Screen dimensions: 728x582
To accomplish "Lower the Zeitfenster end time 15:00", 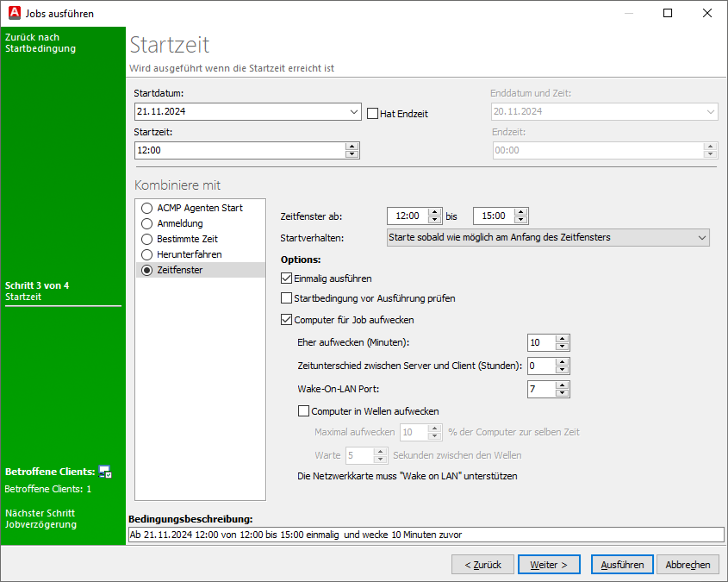I will click(520, 220).
